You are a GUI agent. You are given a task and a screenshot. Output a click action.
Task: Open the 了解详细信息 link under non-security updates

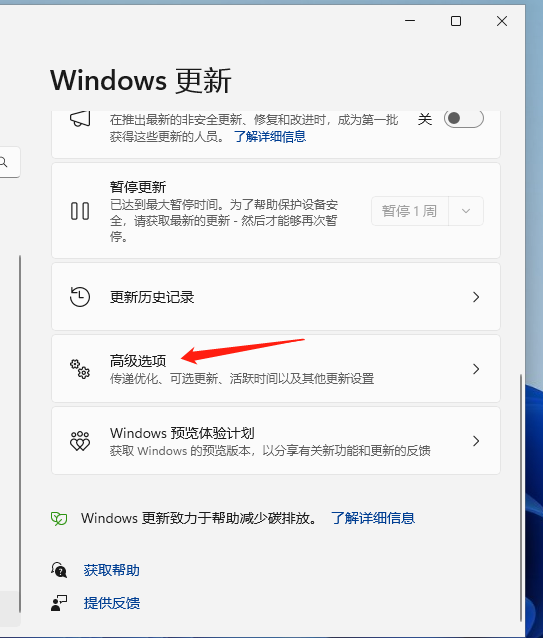270,136
